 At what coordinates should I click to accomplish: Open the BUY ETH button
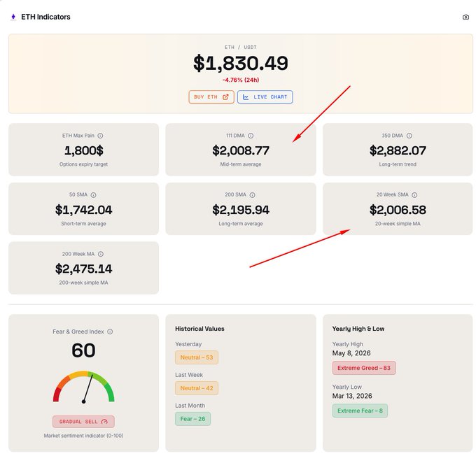coord(211,97)
